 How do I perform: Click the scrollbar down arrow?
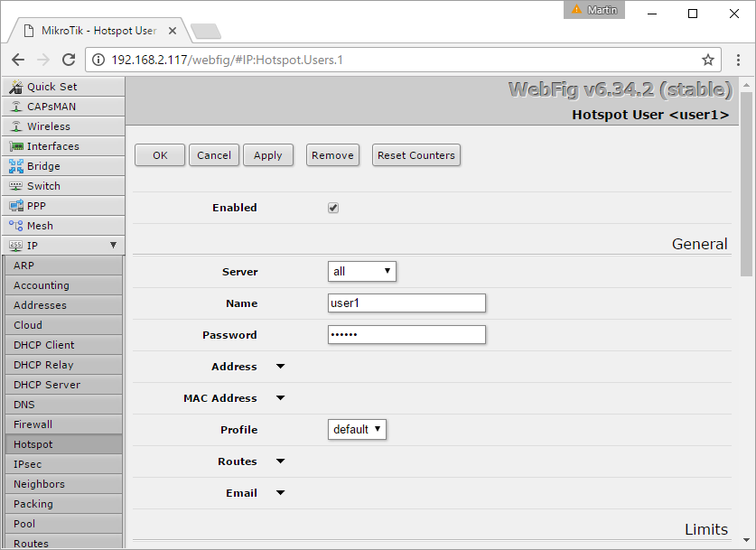click(x=746, y=540)
